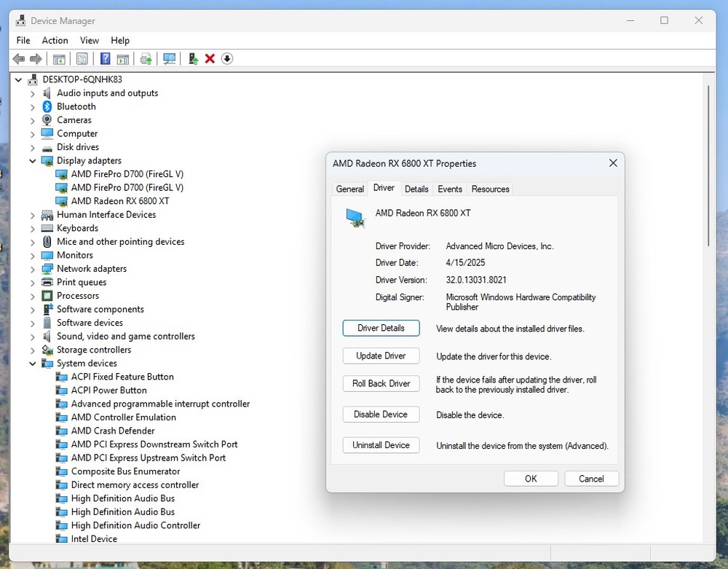The image size is (728, 569).
Task: Collapse the System devices category
Action: pos(33,364)
